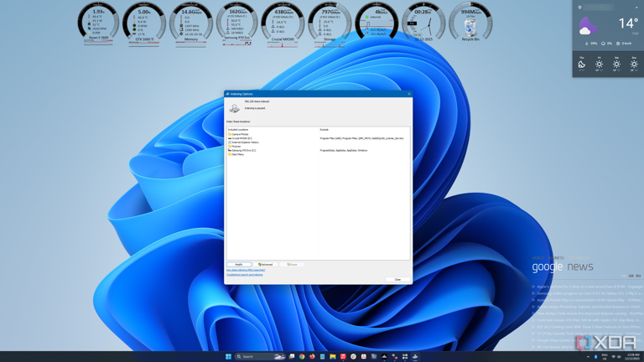
Task: Select Sunday forecast in weather widget
Action: pyautogui.click(x=634, y=64)
